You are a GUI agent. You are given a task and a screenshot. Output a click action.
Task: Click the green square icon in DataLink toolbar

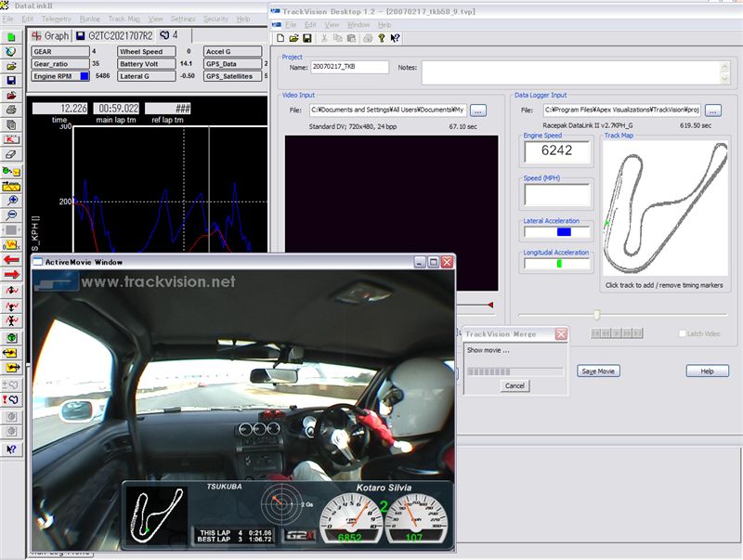tap(11, 37)
